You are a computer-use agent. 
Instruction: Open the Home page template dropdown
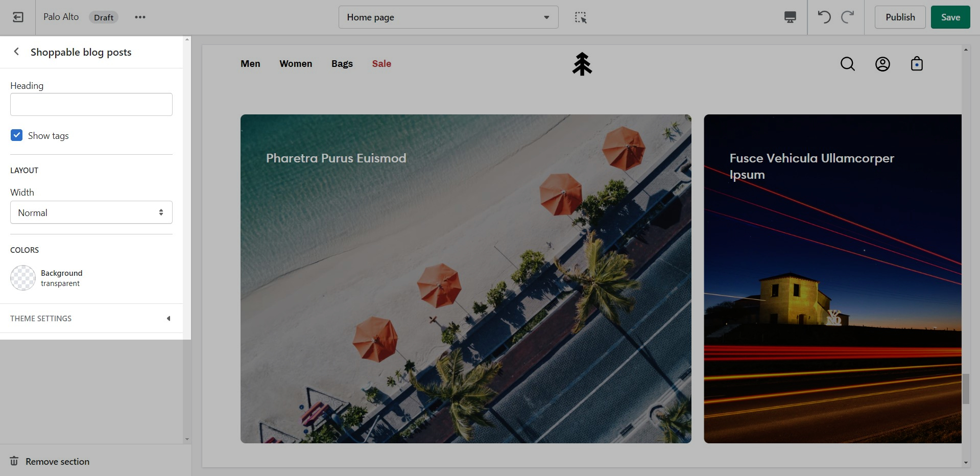click(x=448, y=17)
